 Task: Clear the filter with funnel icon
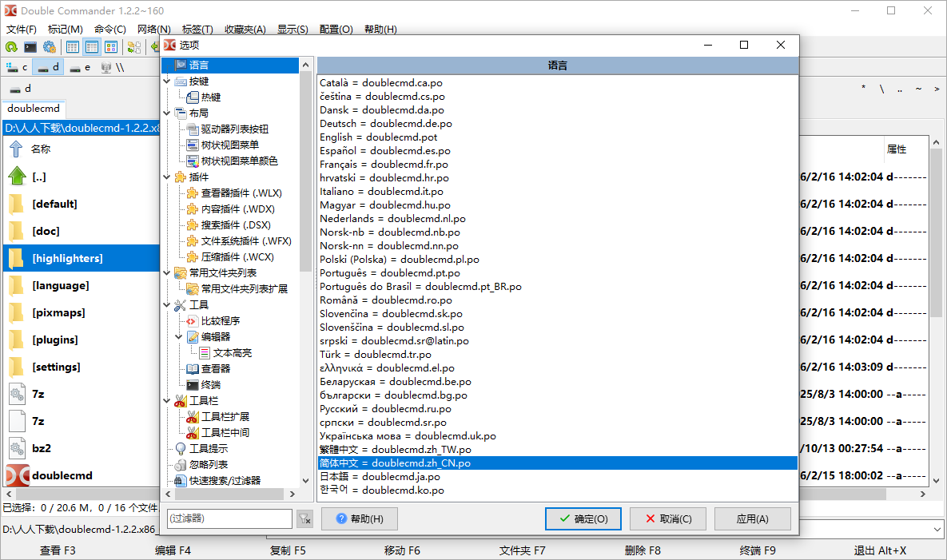pos(304,518)
